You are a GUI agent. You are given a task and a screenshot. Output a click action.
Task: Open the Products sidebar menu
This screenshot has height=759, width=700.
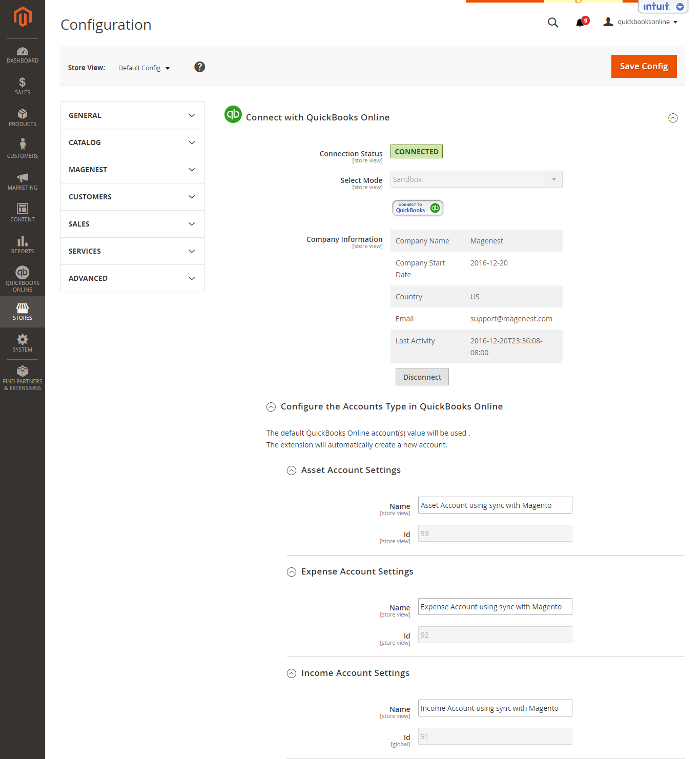(x=23, y=118)
